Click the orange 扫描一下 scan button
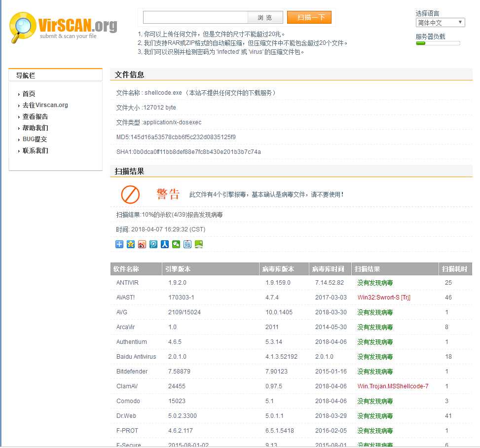This screenshot has height=448, width=480. [x=309, y=17]
